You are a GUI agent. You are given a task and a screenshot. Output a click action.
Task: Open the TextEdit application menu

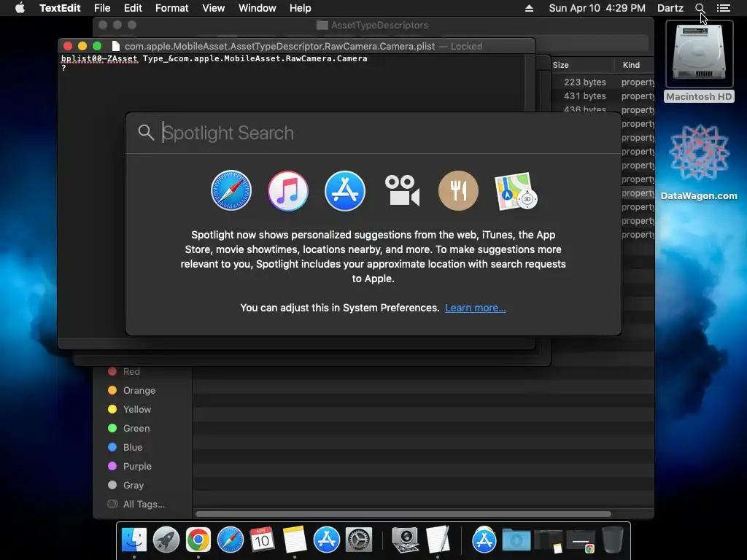60,8
